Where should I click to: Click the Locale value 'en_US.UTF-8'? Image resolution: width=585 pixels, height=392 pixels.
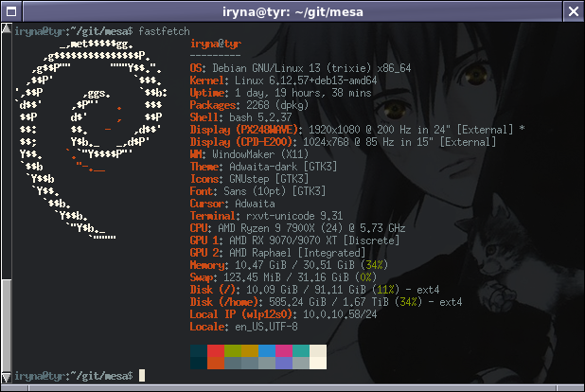pos(266,327)
